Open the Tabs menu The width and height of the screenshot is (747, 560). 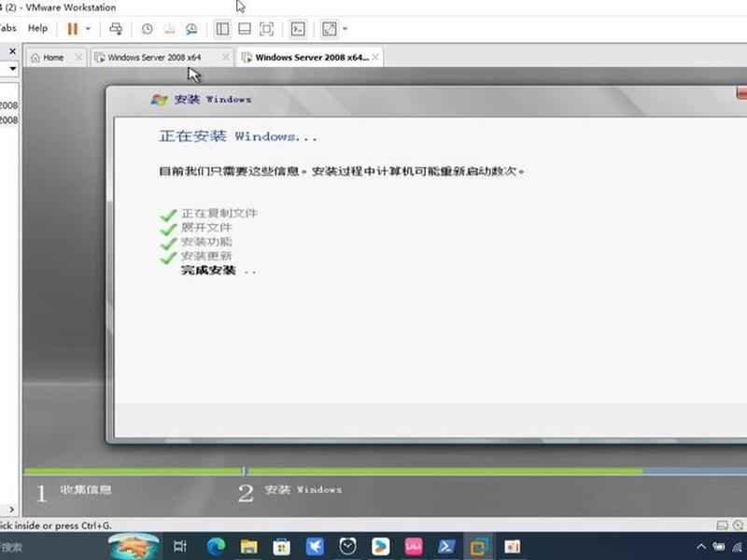tap(7, 28)
